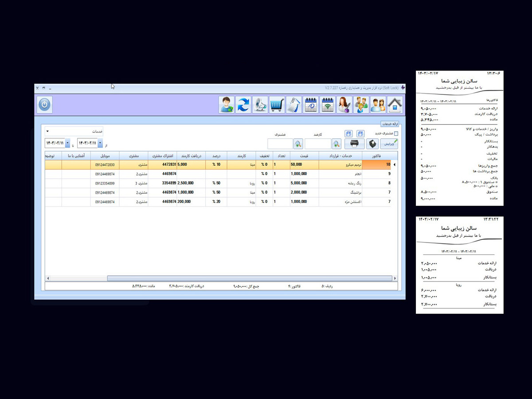Select the رنگ ریشه service row

(x=221, y=183)
